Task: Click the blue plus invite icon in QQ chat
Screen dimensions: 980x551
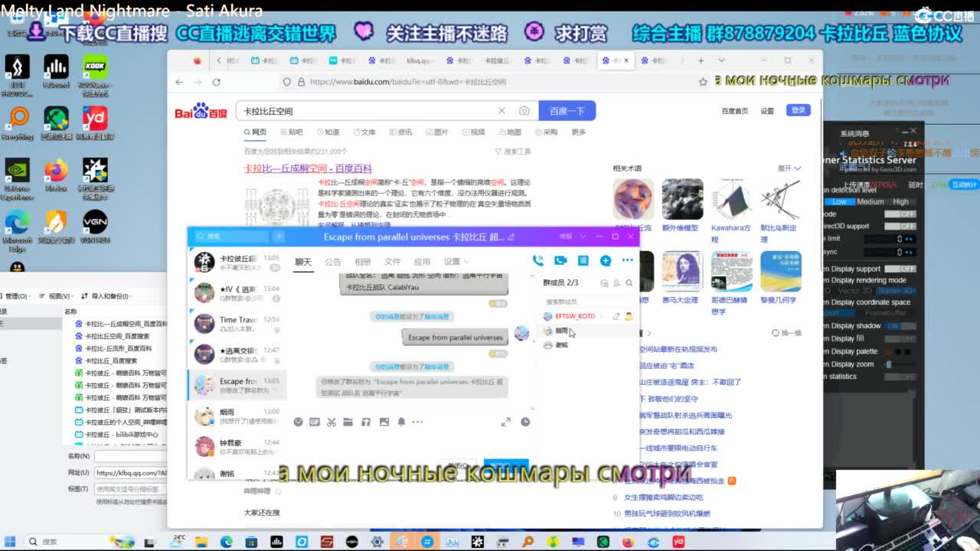Action: [606, 261]
